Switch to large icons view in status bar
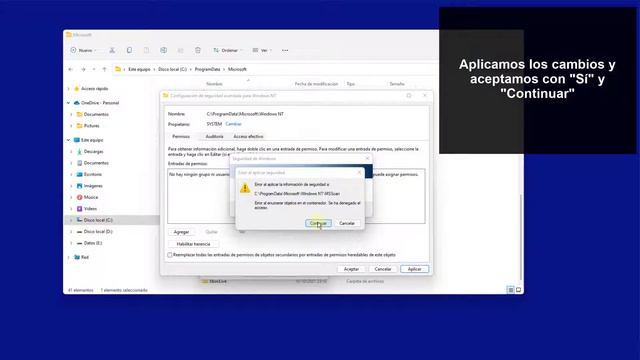640x360 pixels. pyautogui.click(x=518, y=290)
